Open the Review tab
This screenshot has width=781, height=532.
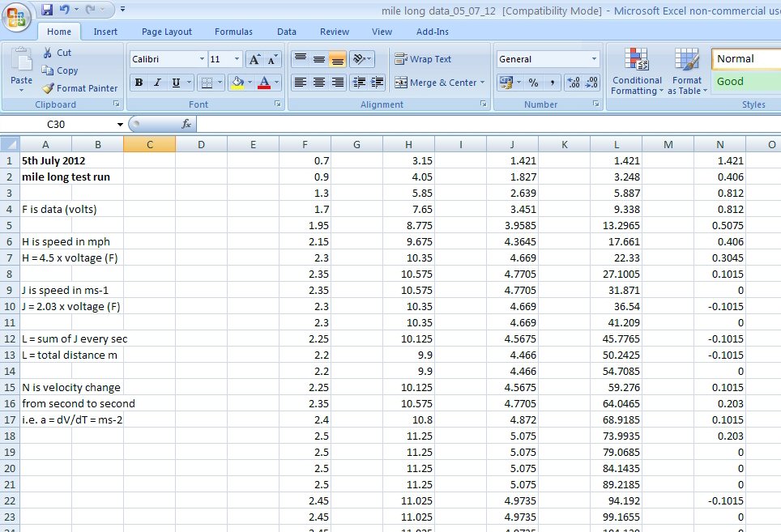[335, 32]
